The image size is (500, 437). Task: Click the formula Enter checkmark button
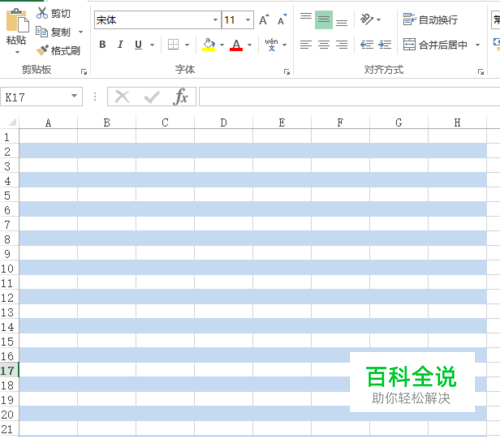[x=152, y=97]
